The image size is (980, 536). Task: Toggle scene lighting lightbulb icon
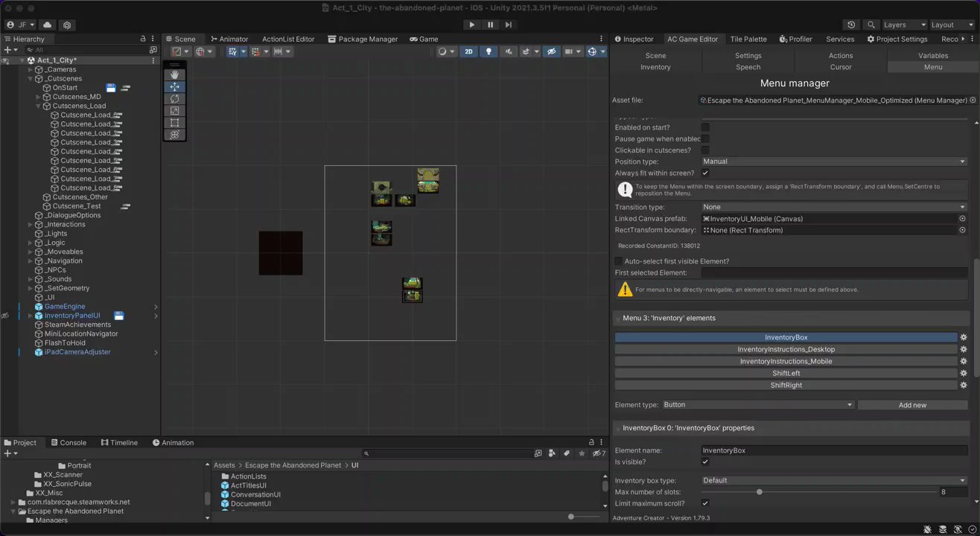click(489, 51)
